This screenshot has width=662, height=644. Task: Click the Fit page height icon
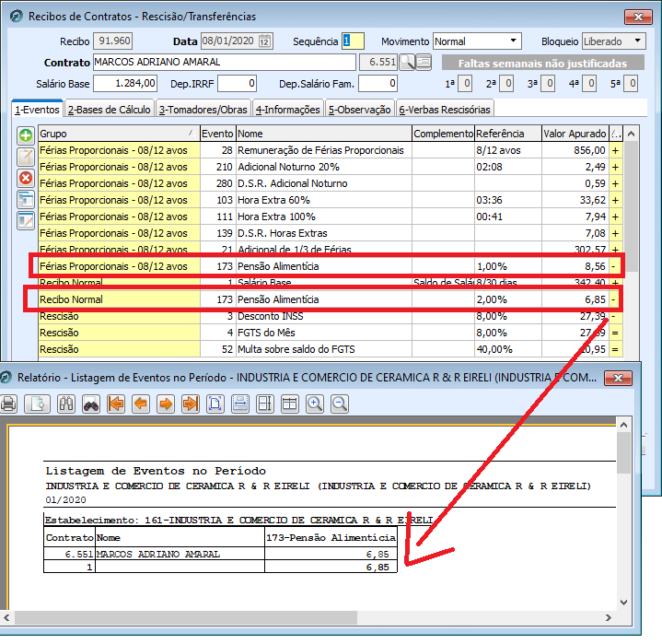[x=265, y=404]
